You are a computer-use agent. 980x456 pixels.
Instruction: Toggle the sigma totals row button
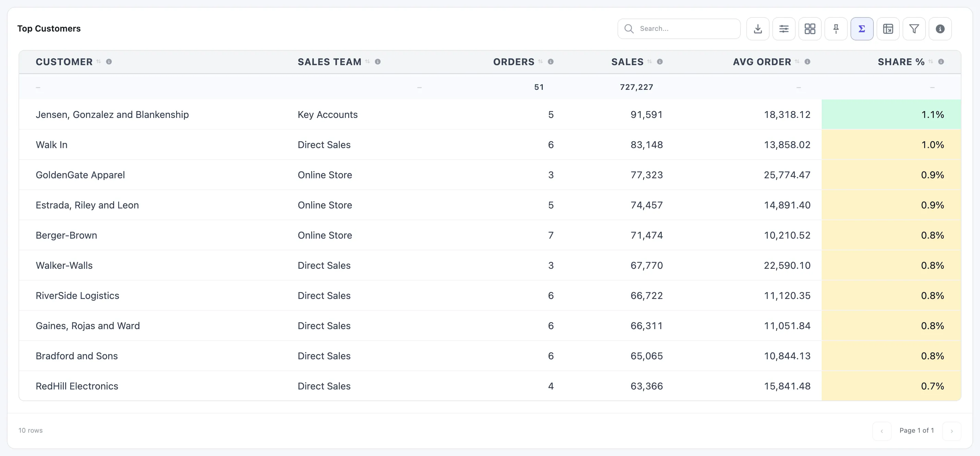[x=862, y=28]
